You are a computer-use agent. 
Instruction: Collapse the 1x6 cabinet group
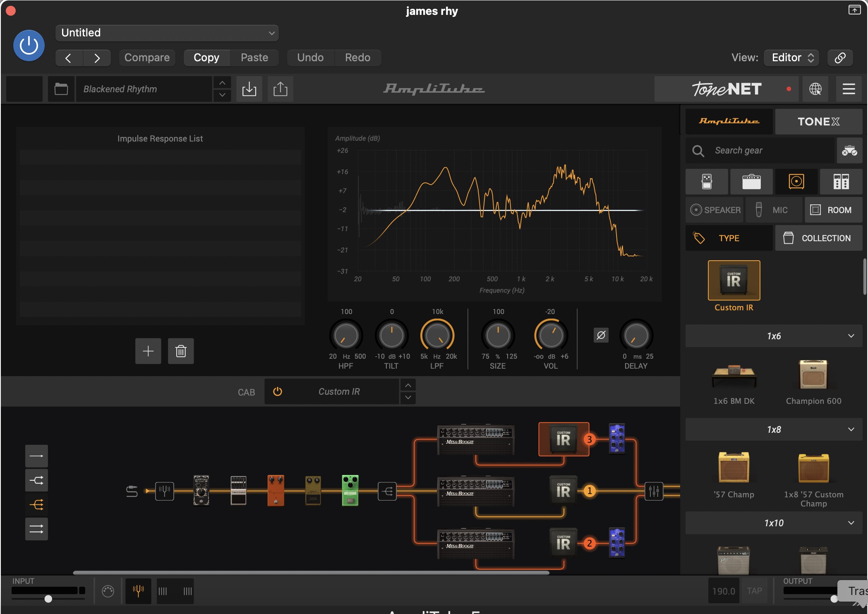click(774, 336)
